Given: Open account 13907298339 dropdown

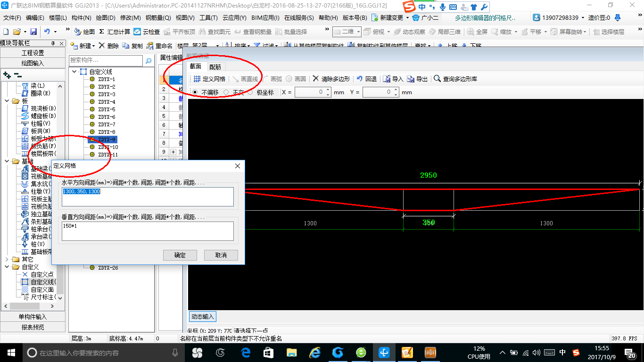Looking at the screenshot, I should coord(582,17).
